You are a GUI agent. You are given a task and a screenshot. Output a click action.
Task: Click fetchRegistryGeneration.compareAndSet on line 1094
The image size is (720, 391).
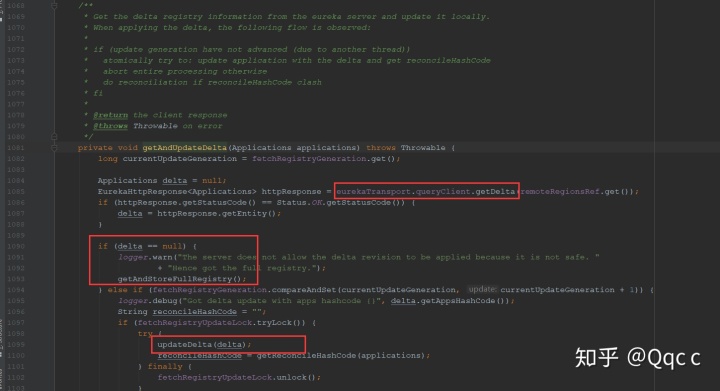coord(245,290)
